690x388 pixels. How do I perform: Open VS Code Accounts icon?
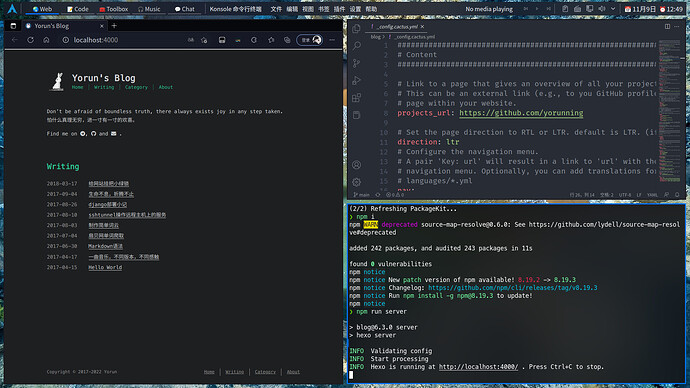(x=356, y=165)
